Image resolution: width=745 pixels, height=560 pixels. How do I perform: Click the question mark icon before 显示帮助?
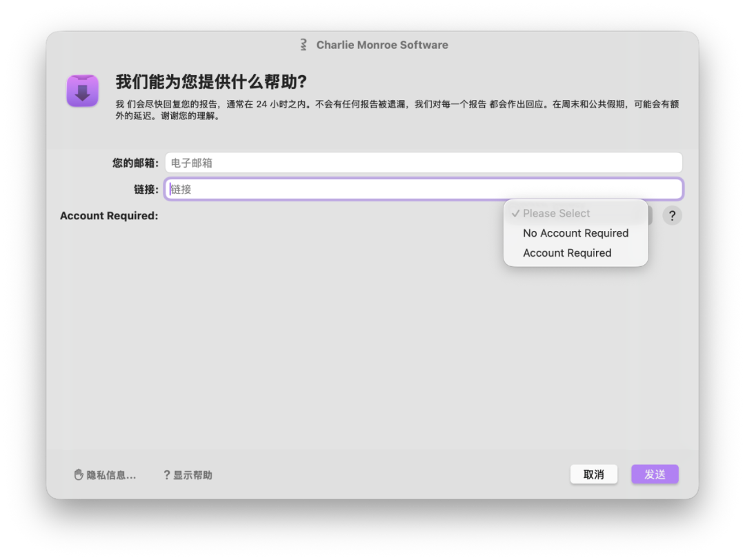166,474
